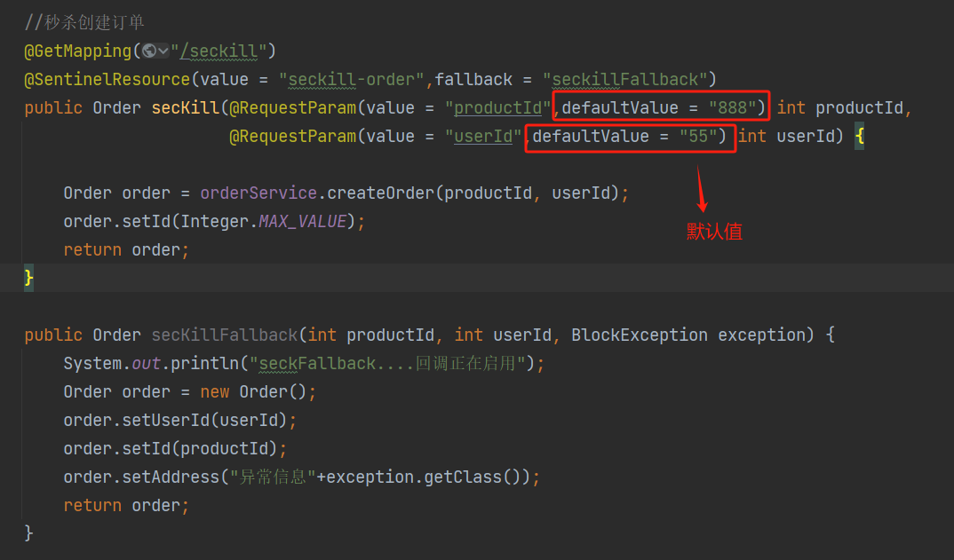Image resolution: width=954 pixels, height=560 pixels.
Task: Click the println method call
Action: [204, 364]
